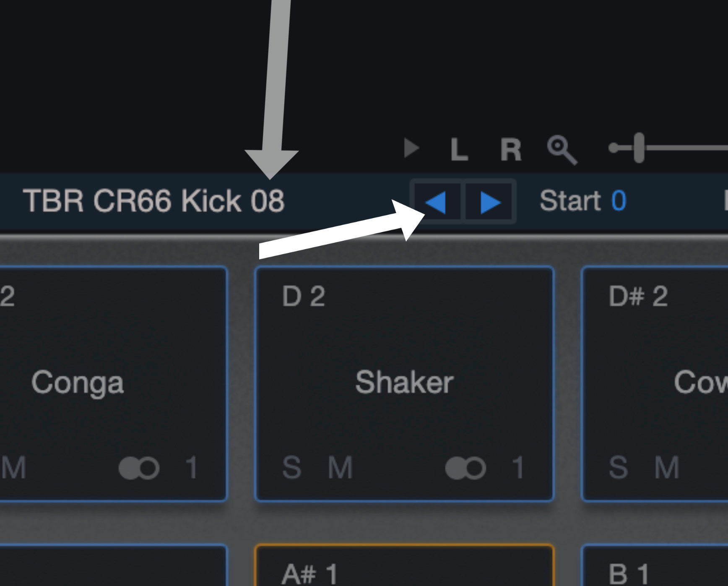Click the Conga pad output number 1
728x586 pixels.
point(192,467)
